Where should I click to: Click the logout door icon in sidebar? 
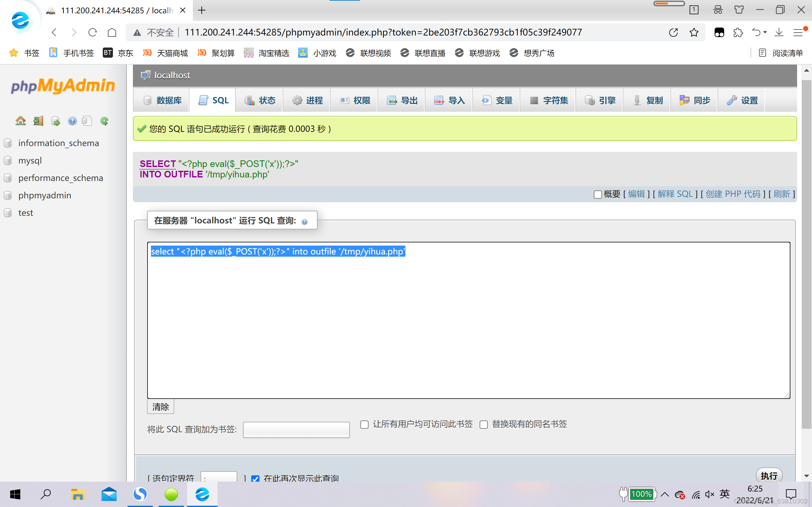pos(38,121)
